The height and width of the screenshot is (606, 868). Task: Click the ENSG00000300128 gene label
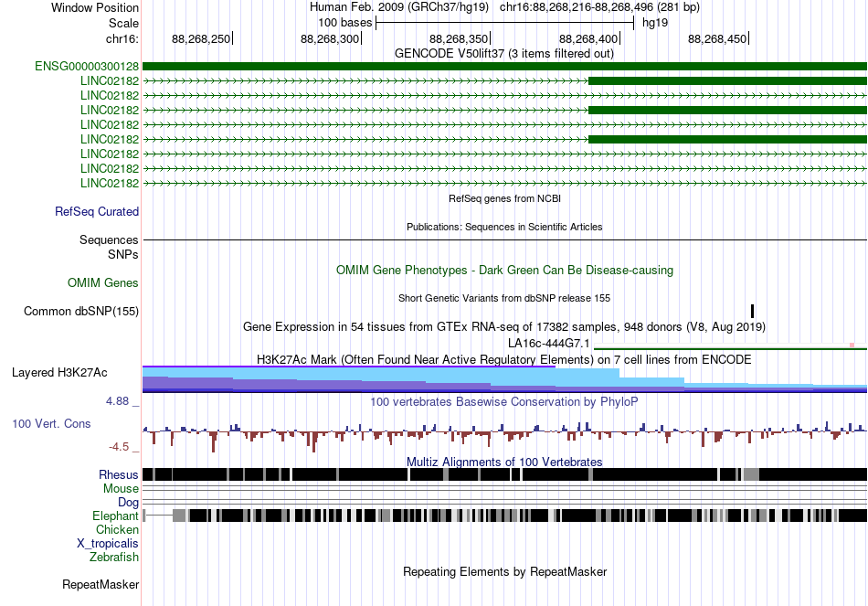tap(87, 67)
